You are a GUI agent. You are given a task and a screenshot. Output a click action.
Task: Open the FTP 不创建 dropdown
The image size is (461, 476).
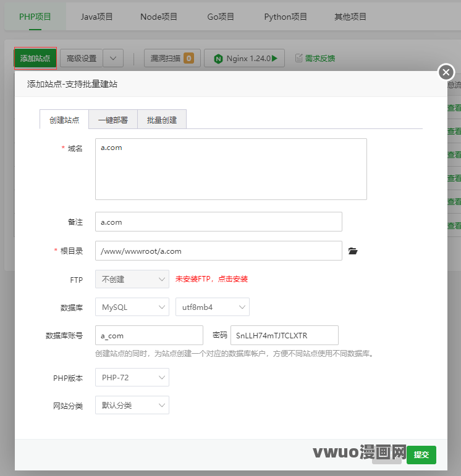[132, 279]
